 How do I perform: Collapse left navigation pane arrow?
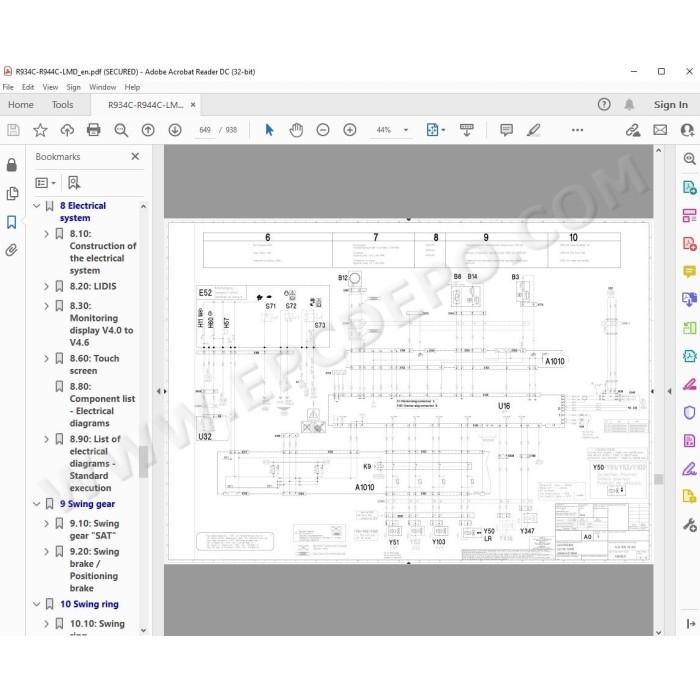pos(158,391)
